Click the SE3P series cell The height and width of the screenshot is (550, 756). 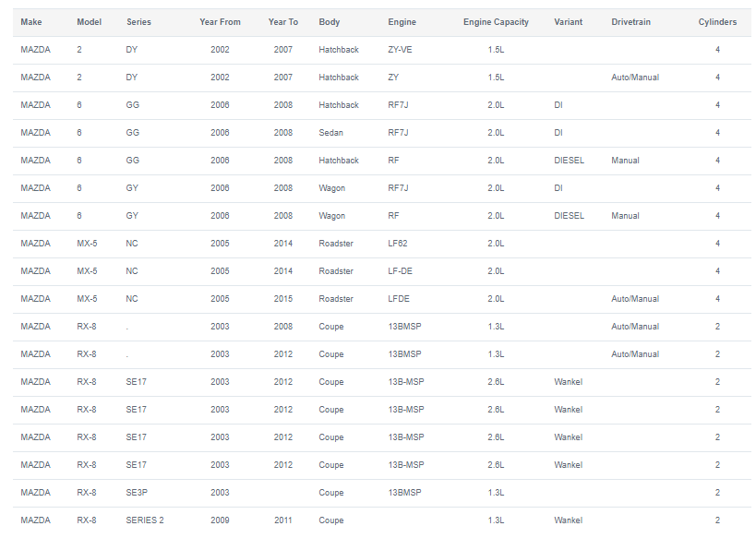(137, 493)
